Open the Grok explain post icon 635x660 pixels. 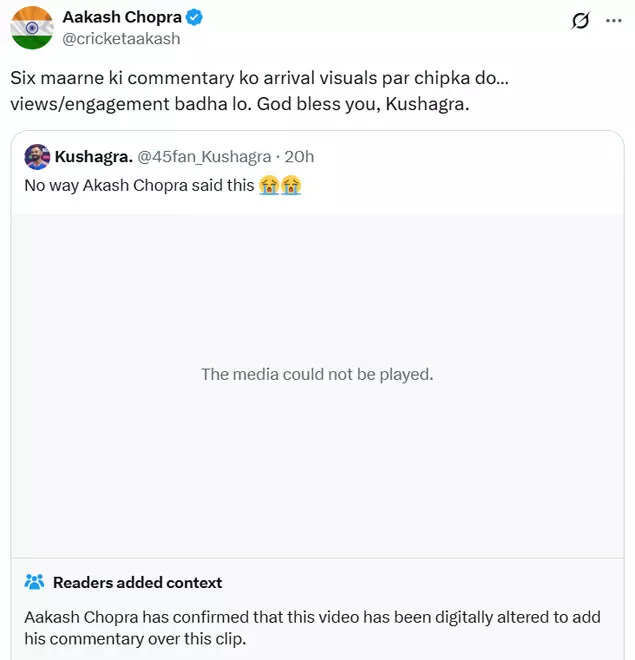tap(579, 20)
